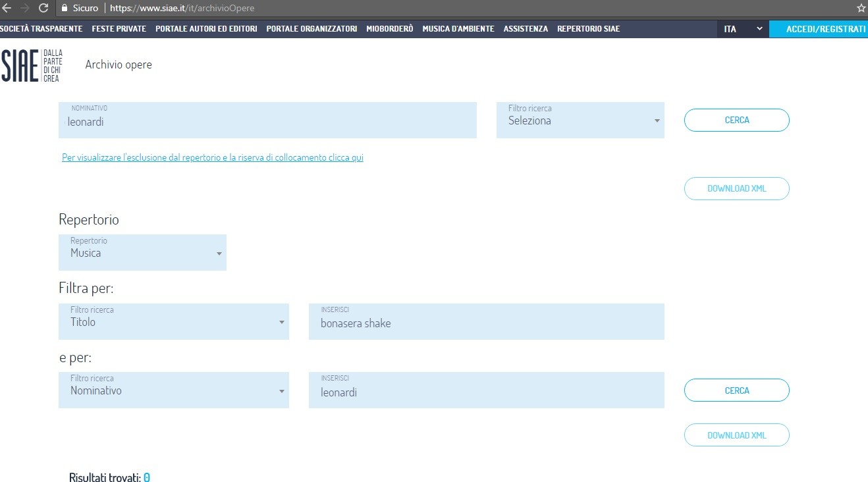Click the lower Download XML button
Viewport: 868px width, 482px height.
coord(737,435)
